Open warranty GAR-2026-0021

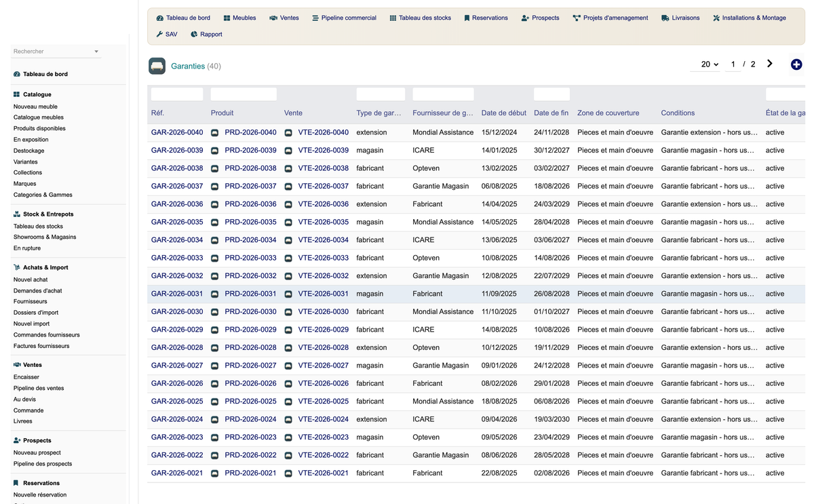[177, 473]
